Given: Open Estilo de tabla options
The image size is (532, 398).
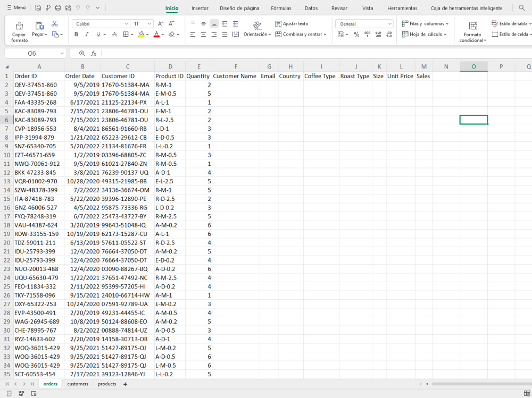Looking at the screenshot, I should point(511,23).
